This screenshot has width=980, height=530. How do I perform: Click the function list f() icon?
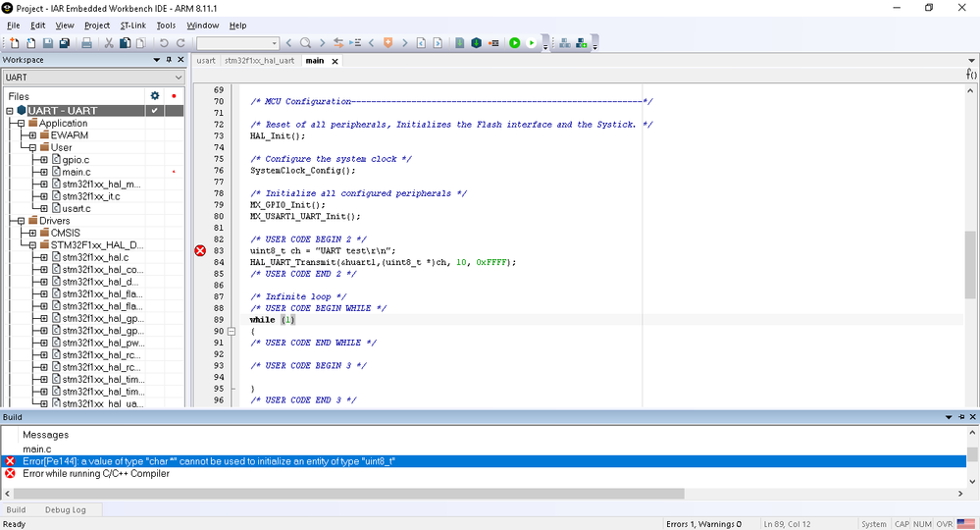click(971, 75)
